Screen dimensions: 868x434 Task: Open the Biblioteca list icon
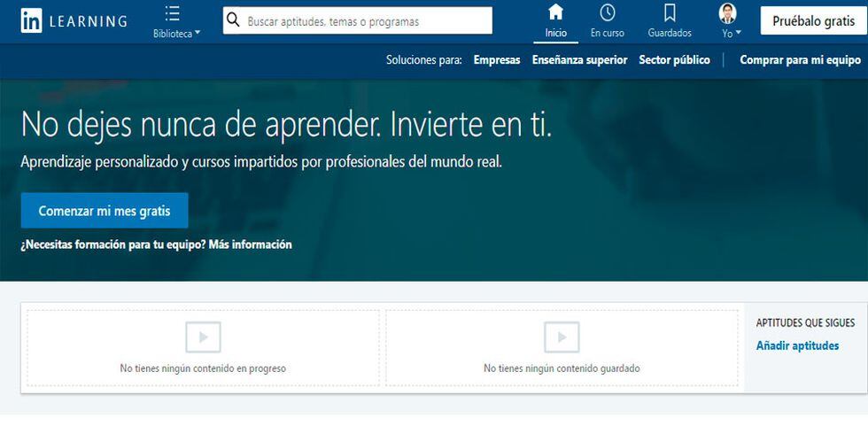[173, 14]
